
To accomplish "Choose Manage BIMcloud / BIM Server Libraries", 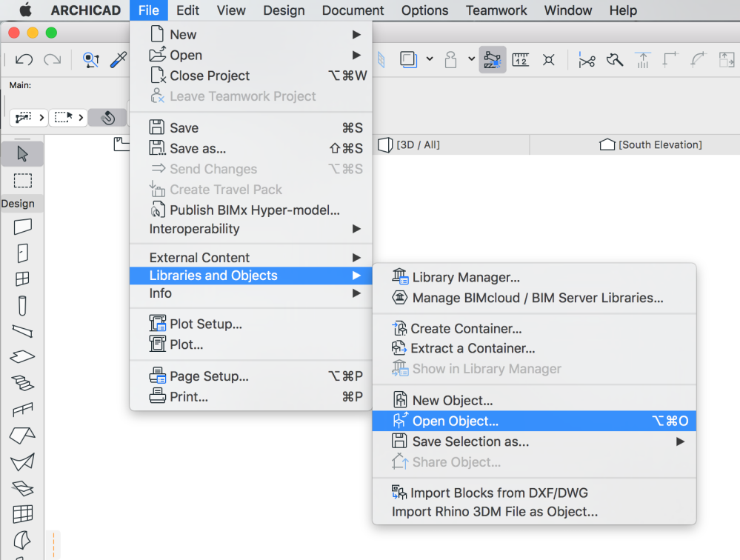I will [x=534, y=298].
